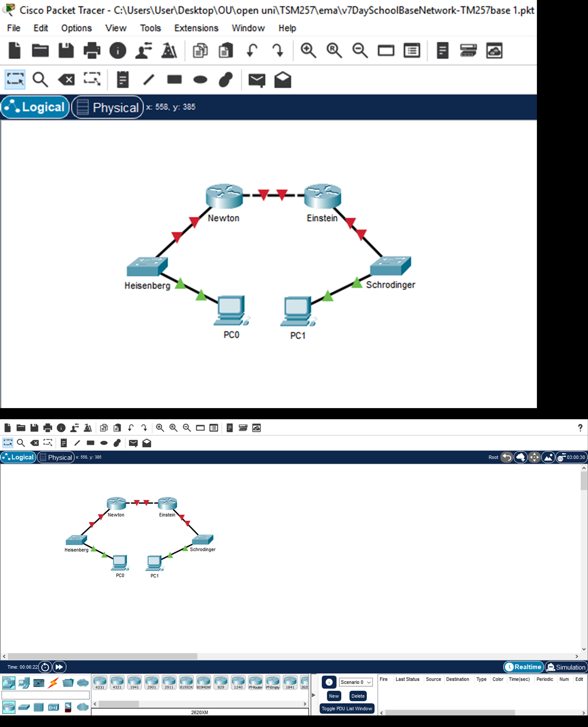Click the question mark help icon

coord(580,428)
